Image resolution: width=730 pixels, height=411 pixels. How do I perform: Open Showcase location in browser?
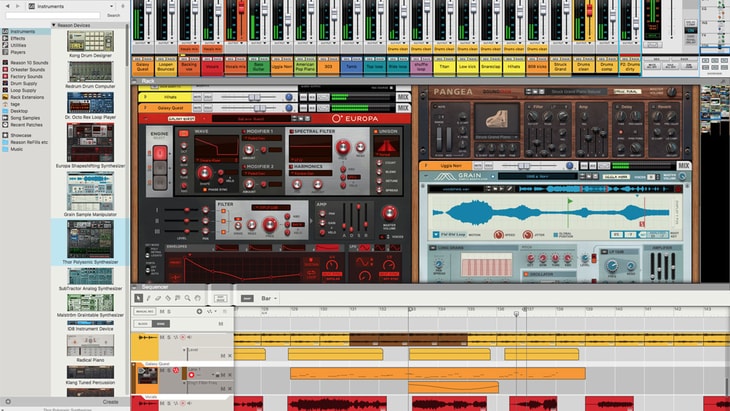pos(20,135)
